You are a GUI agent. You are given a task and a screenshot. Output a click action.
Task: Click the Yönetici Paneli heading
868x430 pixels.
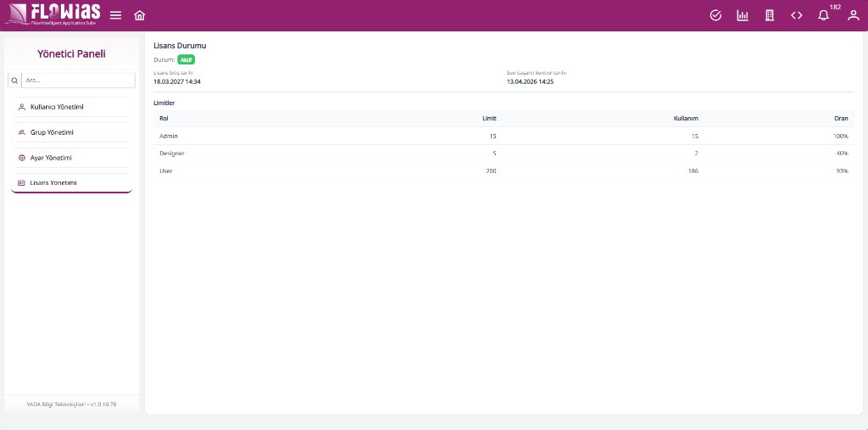[x=71, y=53]
